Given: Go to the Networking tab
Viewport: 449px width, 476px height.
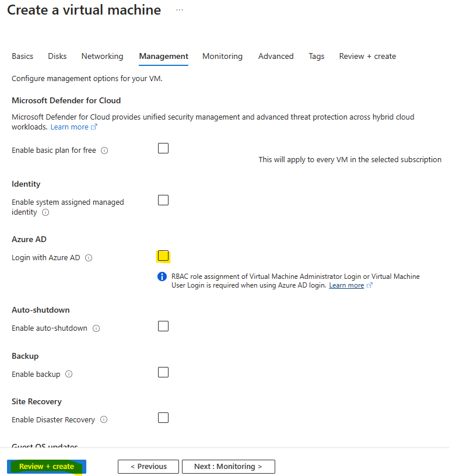Looking at the screenshot, I should 102,57.
